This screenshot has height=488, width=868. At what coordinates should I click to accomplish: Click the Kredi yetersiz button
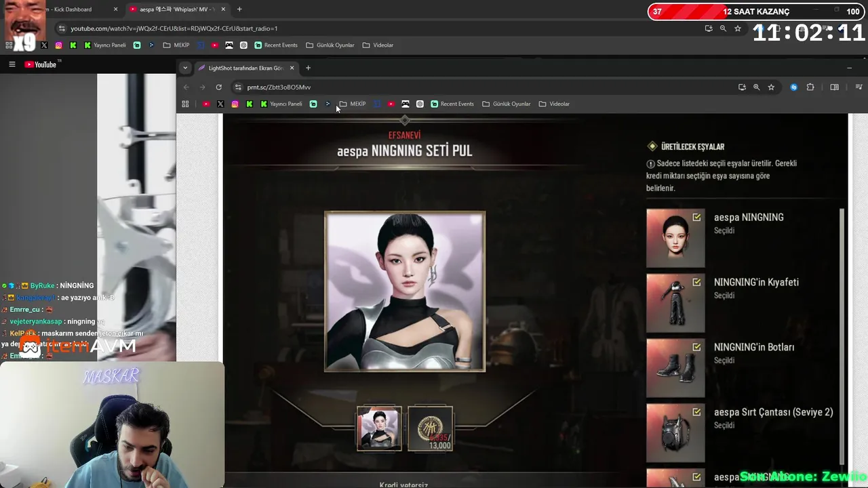pos(403,484)
